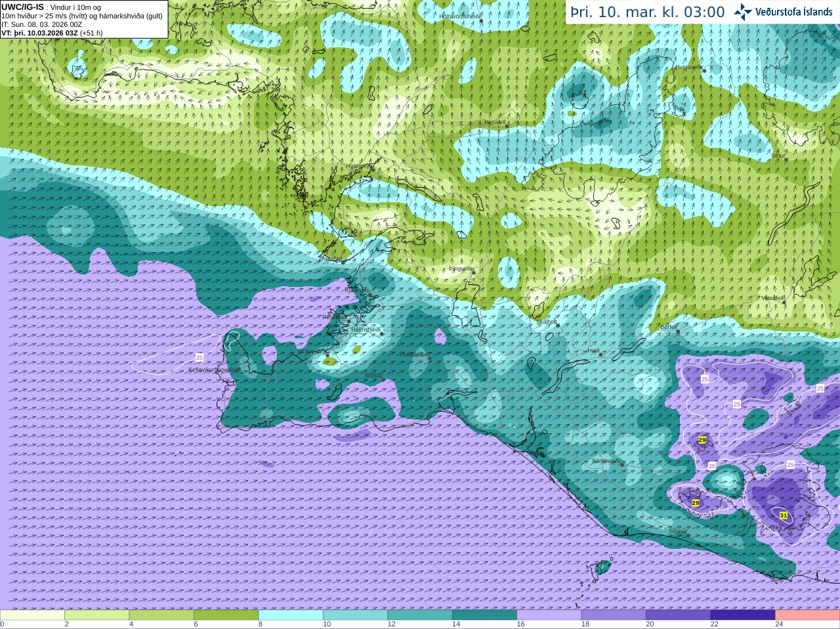Pick the 20–22 m/s violet legend swatch
This screenshot has height=629, width=840.
click(x=679, y=615)
